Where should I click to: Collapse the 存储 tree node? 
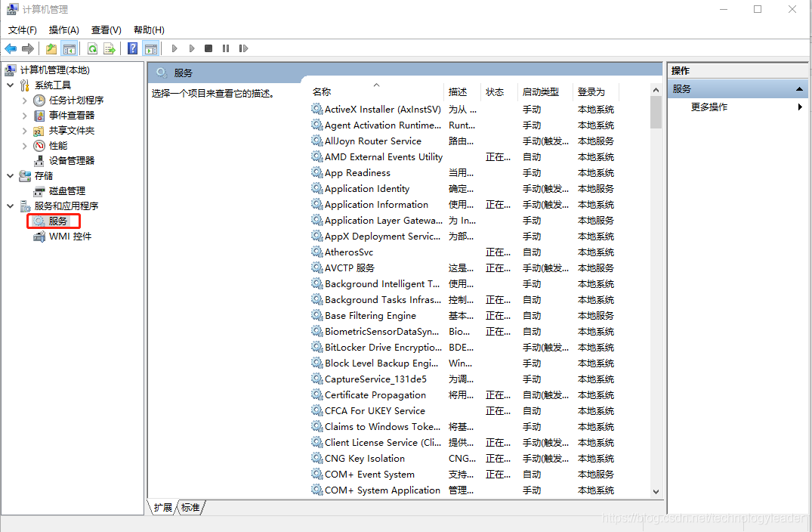coord(11,175)
